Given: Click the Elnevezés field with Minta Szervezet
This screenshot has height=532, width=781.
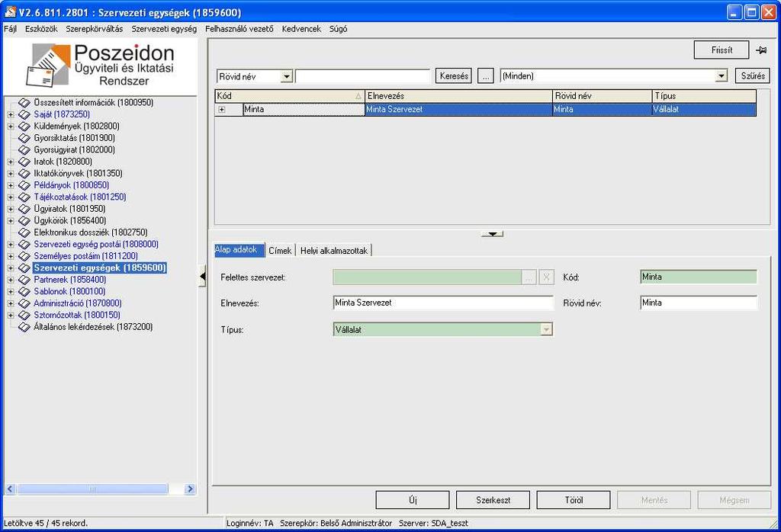Looking at the screenshot, I should pyautogui.click(x=443, y=303).
